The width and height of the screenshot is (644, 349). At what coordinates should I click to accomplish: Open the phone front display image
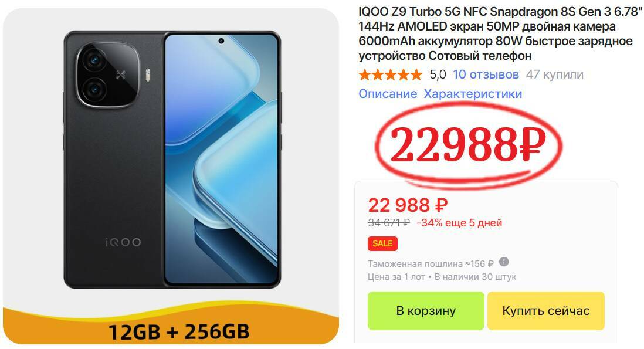pyautogui.click(x=222, y=160)
